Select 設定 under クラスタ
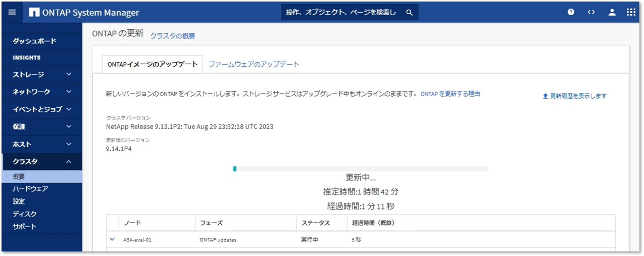This screenshot has height=256, width=644. coord(41,201)
